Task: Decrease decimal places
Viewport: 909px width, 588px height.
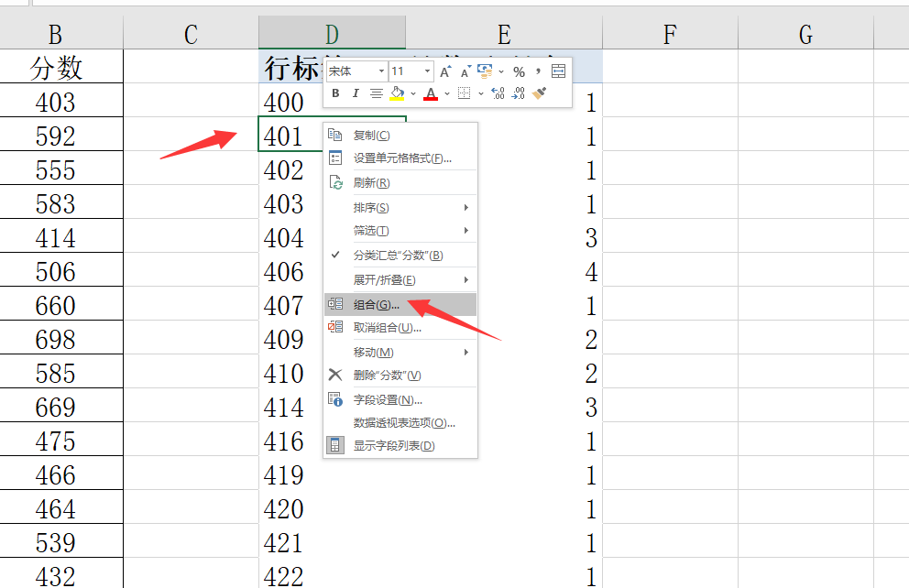Action: click(519, 93)
